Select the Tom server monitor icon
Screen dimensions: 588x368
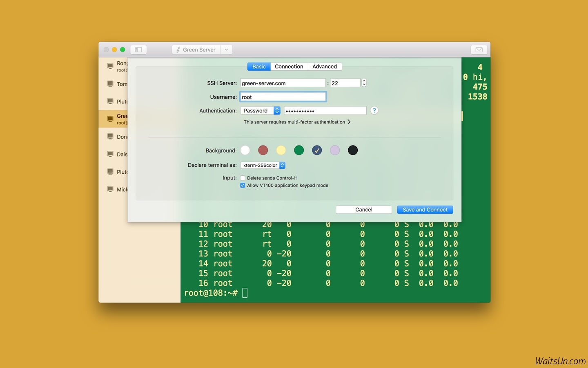pos(110,84)
